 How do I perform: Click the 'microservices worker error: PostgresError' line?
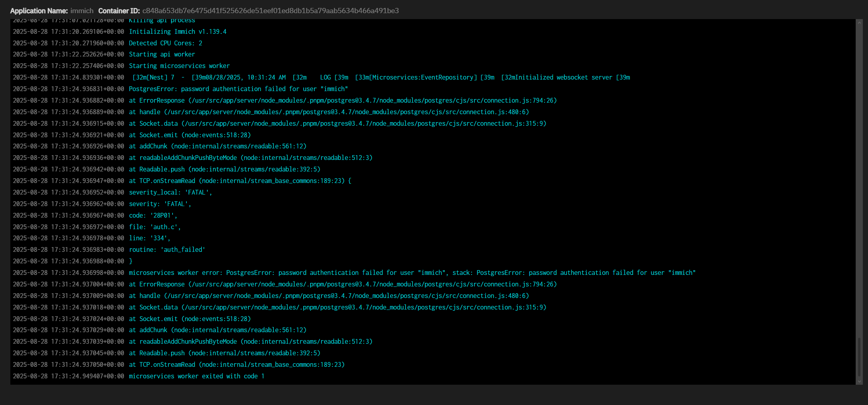tap(412, 273)
